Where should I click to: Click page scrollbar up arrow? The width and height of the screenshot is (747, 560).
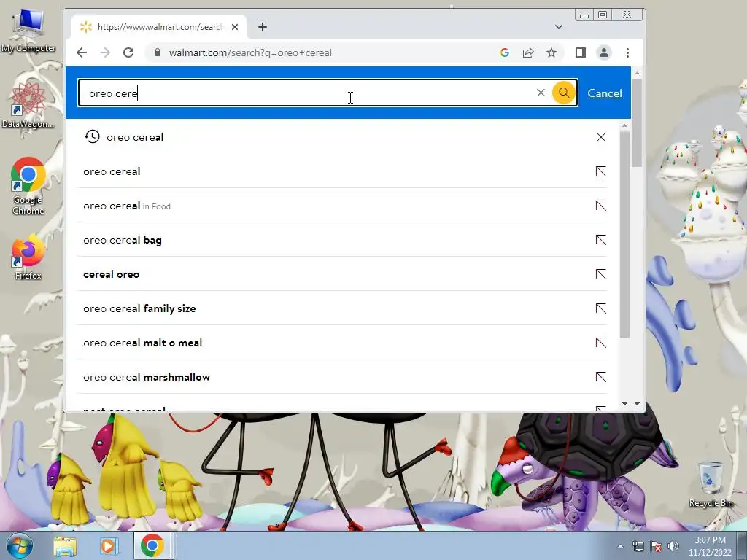pyautogui.click(x=637, y=74)
